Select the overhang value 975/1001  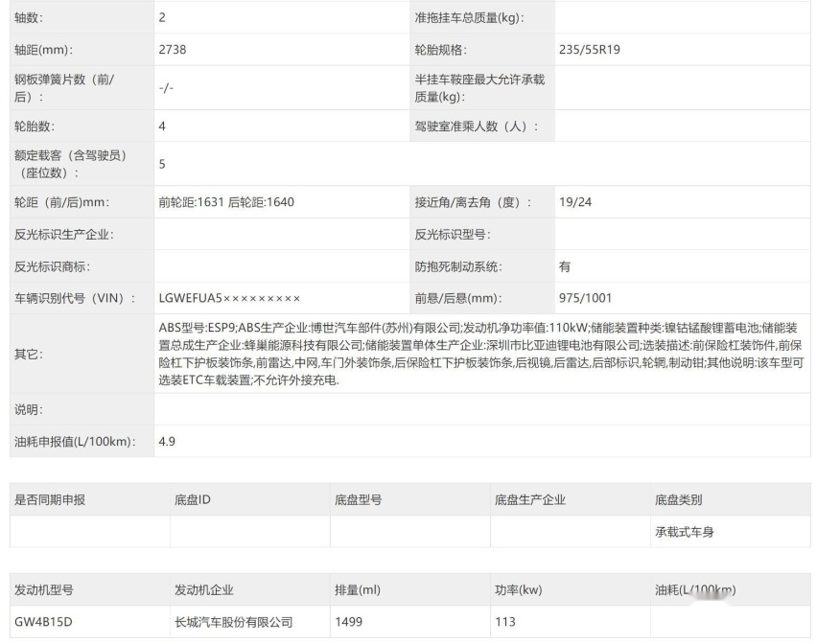(585, 298)
